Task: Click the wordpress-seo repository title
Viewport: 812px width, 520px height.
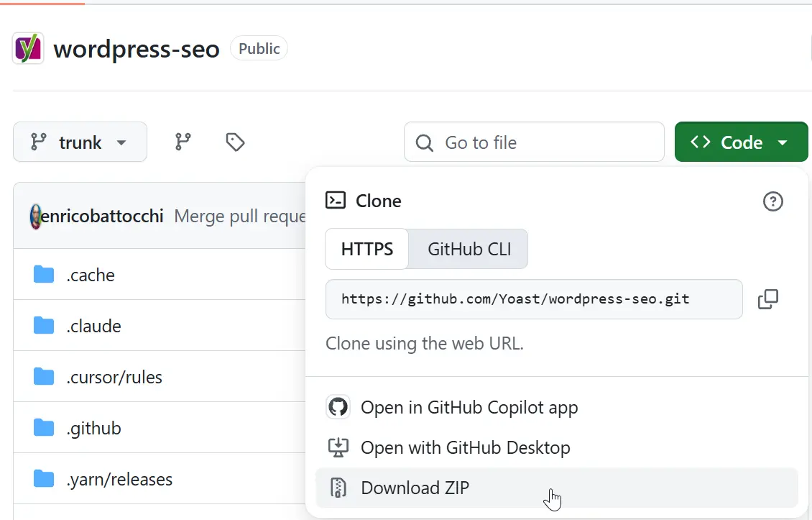Action: [x=137, y=49]
